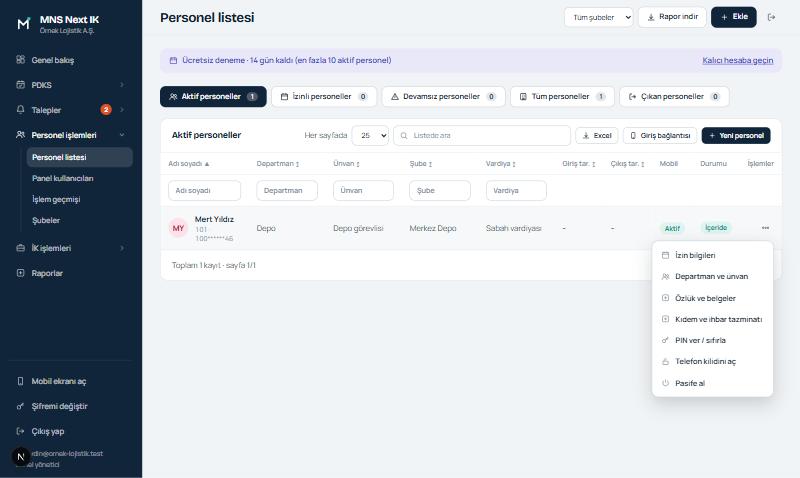The width and height of the screenshot is (800, 478).
Task: Choose İzin bilgileri from menu
Action: [712, 255]
